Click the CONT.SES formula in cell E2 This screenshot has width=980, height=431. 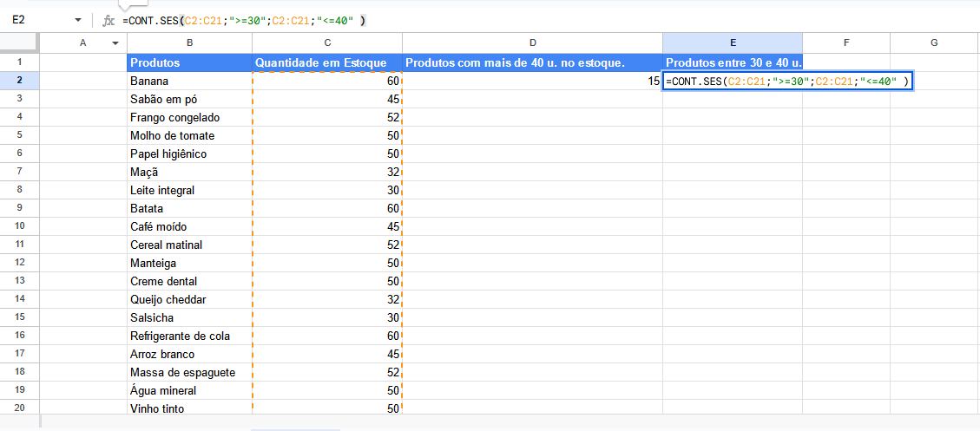click(787, 82)
